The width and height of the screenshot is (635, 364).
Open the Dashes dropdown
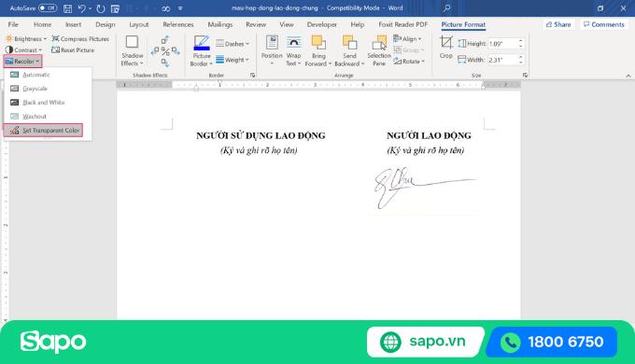(233, 44)
